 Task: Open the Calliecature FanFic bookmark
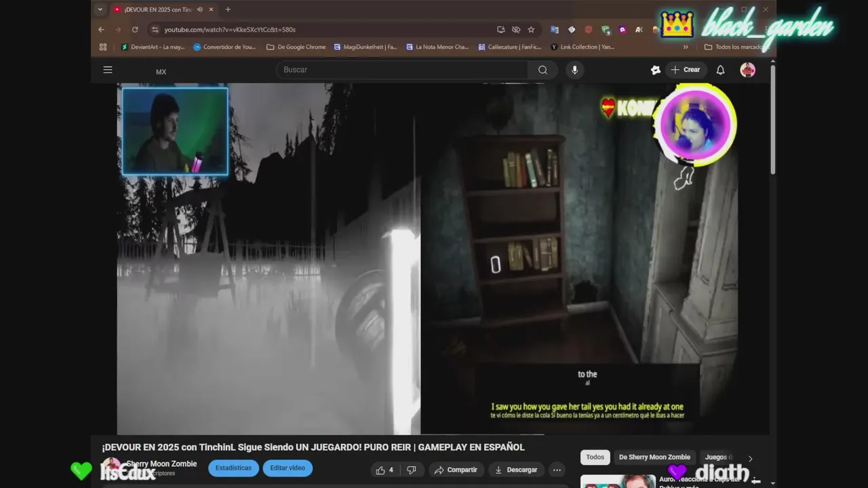pyautogui.click(x=509, y=47)
